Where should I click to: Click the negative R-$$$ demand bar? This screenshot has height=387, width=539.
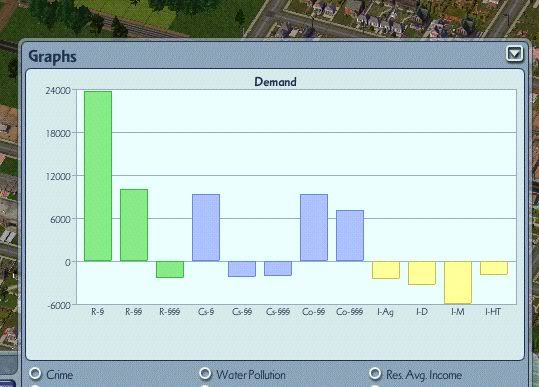click(170, 269)
